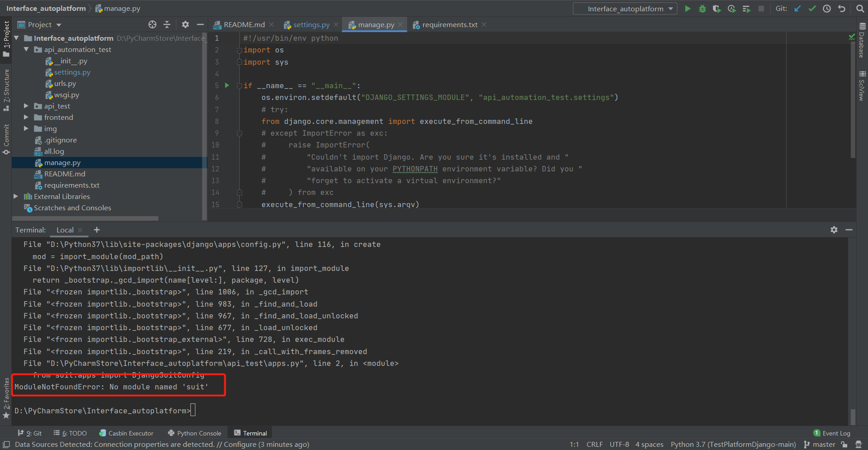Expand the api_test folder
The height and width of the screenshot is (450, 868).
tap(26, 106)
